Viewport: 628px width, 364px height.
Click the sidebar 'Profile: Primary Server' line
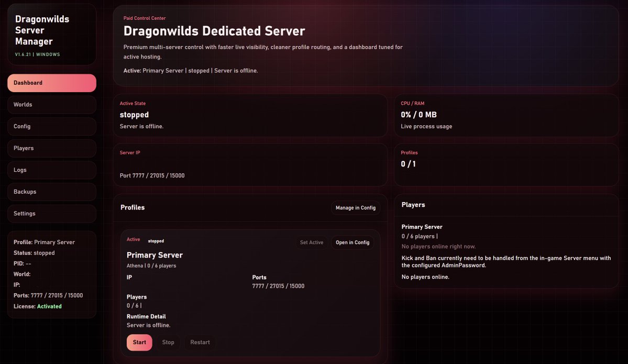[44, 242]
